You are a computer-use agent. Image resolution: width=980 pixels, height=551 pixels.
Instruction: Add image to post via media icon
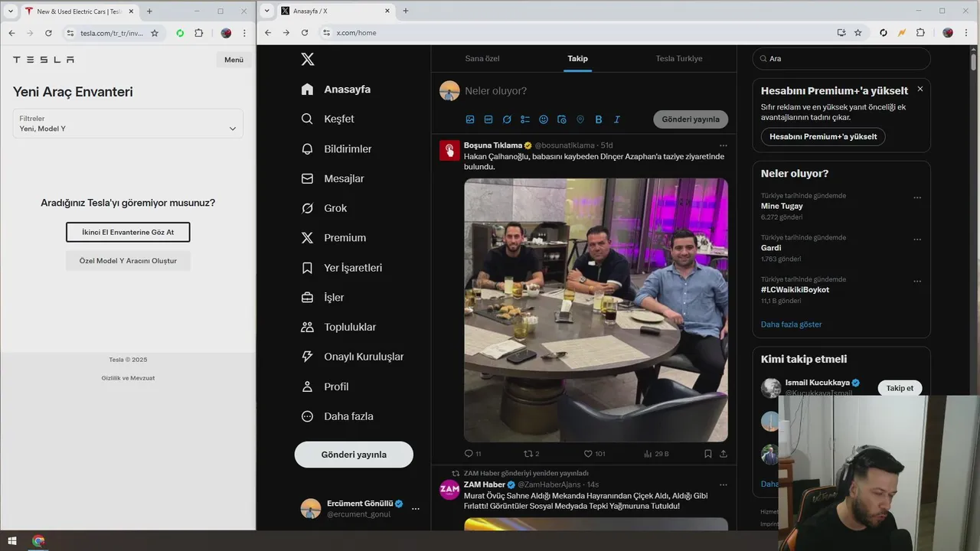click(470, 119)
